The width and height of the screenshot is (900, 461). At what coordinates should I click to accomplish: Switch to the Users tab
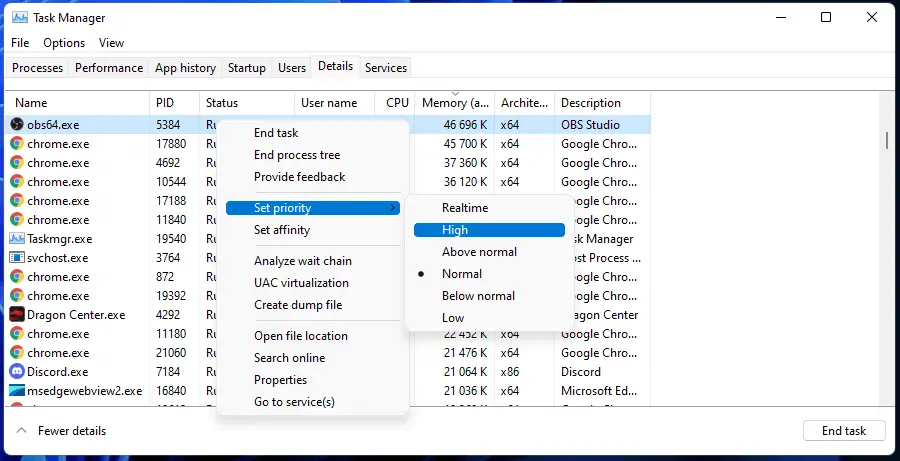click(292, 68)
